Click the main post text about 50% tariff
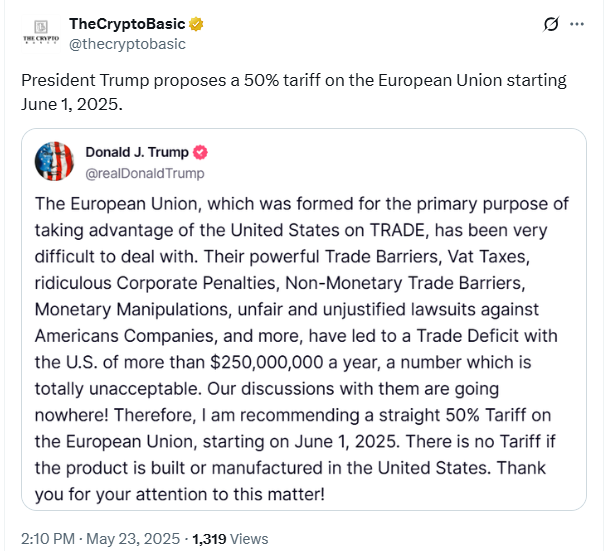 [292, 80]
